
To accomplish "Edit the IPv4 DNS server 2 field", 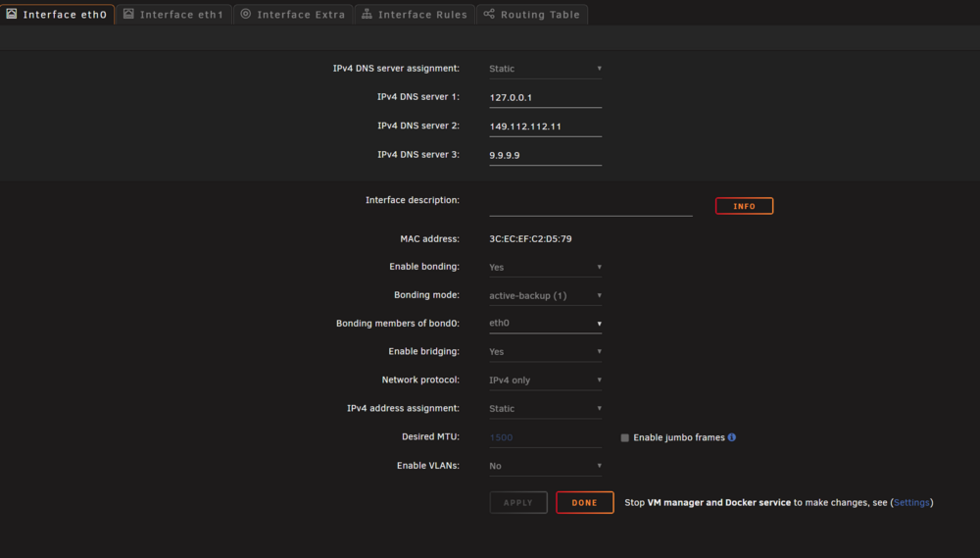I will (x=545, y=127).
